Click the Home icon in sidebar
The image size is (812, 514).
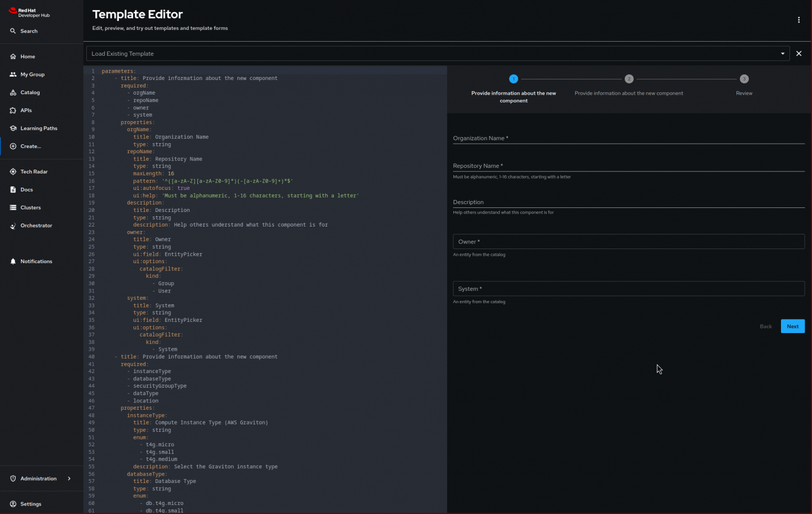click(13, 56)
